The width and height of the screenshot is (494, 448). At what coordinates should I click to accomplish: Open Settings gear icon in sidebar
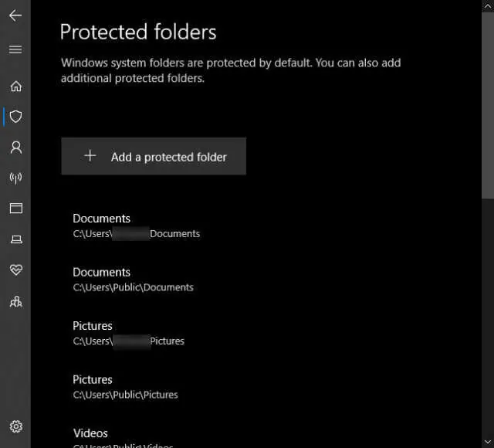coord(15,426)
